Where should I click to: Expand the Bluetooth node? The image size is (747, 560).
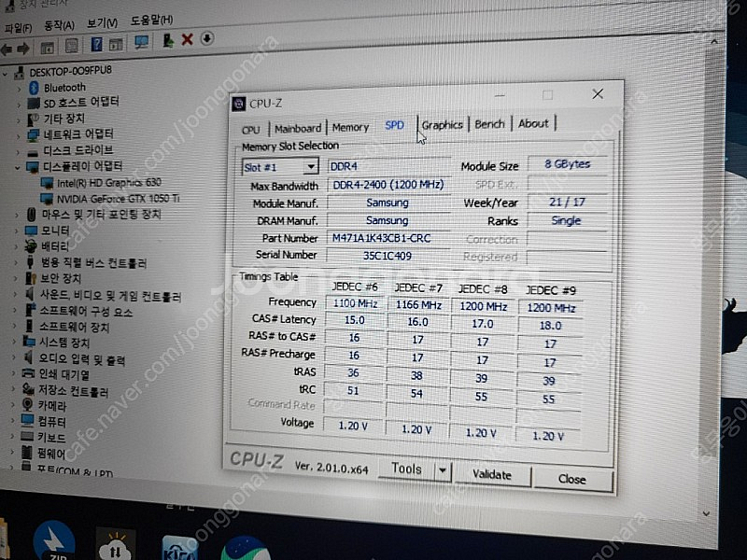(19, 89)
